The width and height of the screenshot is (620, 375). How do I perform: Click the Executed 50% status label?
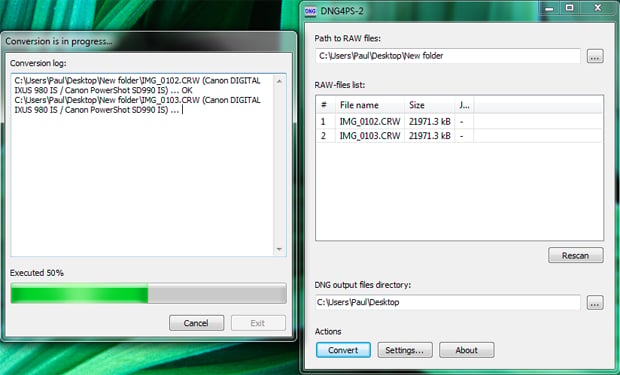coord(37,273)
